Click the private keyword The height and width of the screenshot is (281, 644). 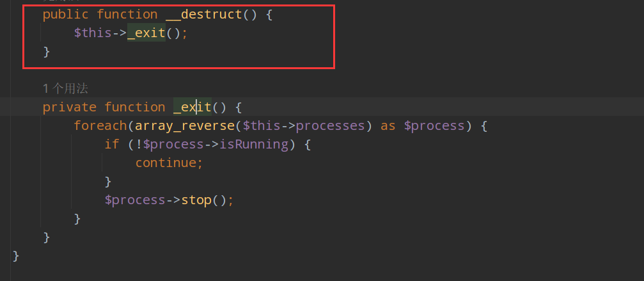[x=69, y=107]
